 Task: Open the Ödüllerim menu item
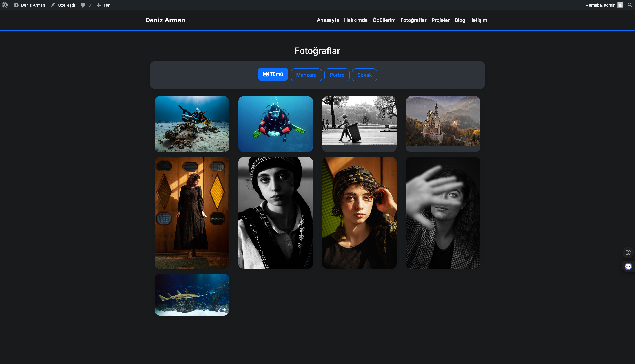click(384, 20)
